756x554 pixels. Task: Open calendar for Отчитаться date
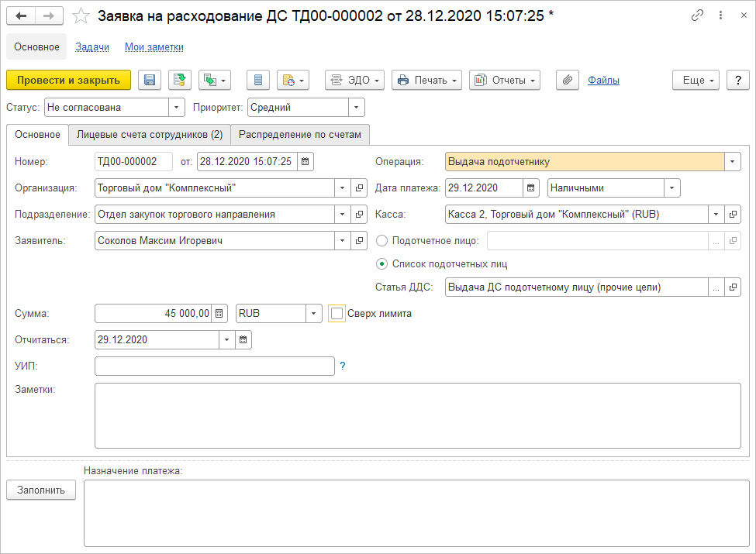click(x=243, y=340)
